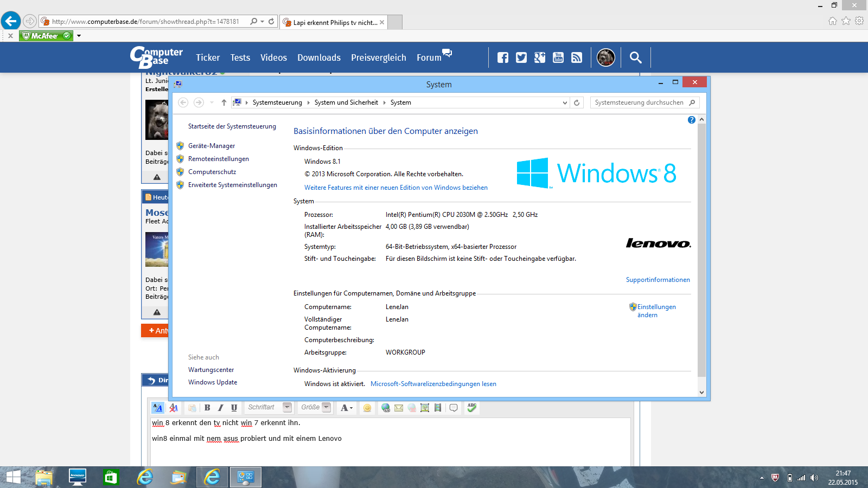
Task: Open Tests in site navigation
Action: click(240, 57)
